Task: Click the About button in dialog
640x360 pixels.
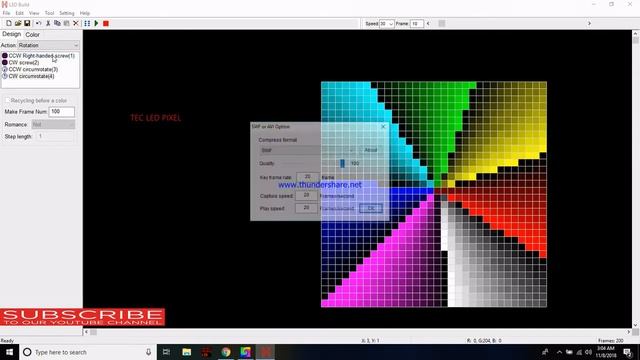Action: click(371, 150)
